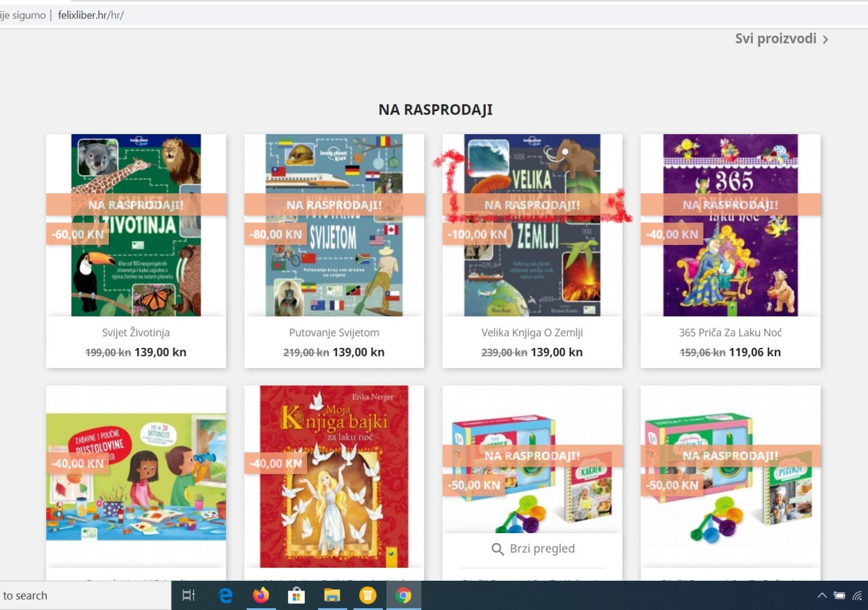Viewport: 868px width, 610px height.
Task: Open Task View on the taskbar
Action: [x=188, y=596]
